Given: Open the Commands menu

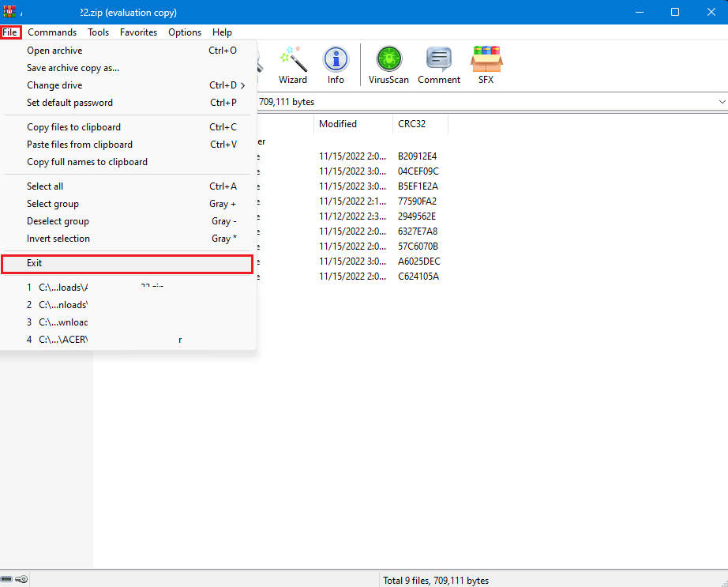Looking at the screenshot, I should coord(51,32).
